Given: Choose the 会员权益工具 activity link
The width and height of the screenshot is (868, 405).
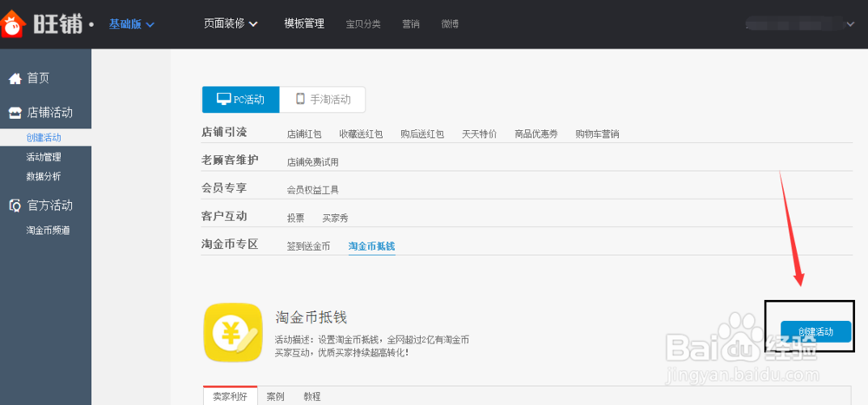Looking at the screenshot, I should click(x=312, y=190).
